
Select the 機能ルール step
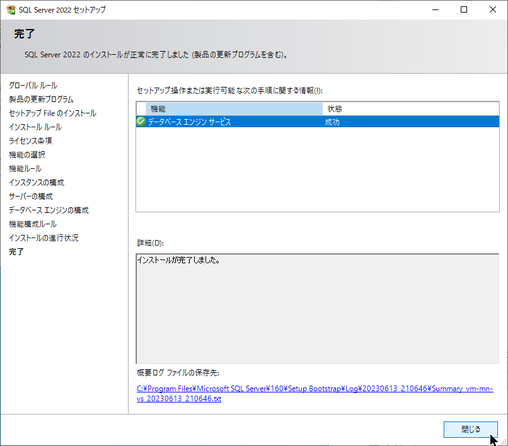25,169
